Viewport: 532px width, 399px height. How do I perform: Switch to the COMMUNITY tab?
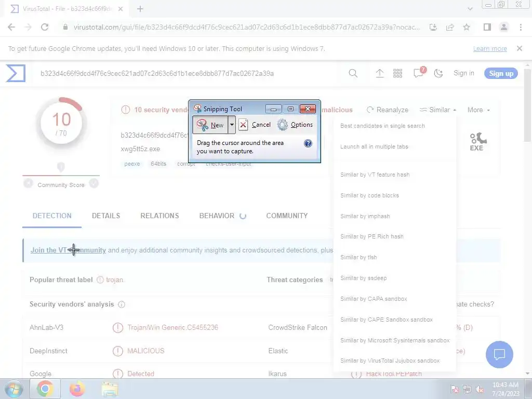pyautogui.click(x=287, y=216)
